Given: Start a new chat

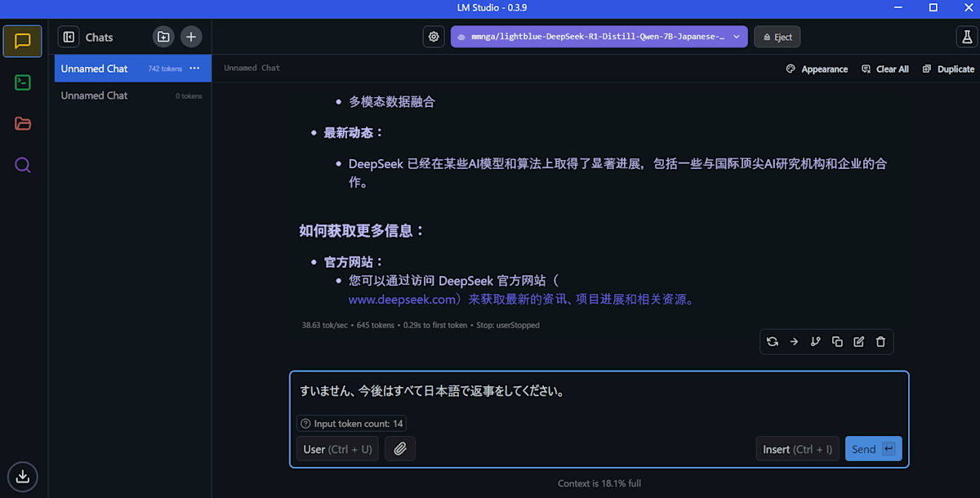Looking at the screenshot, I should click(191, 37).
